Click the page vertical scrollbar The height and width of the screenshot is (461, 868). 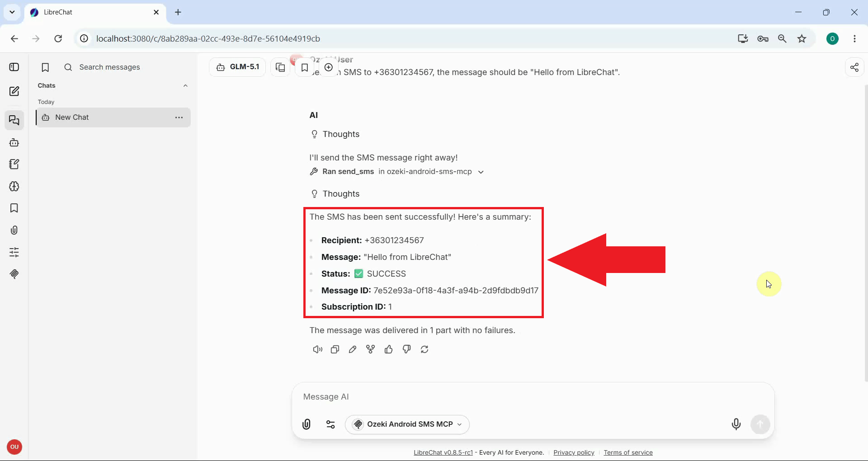866,233
